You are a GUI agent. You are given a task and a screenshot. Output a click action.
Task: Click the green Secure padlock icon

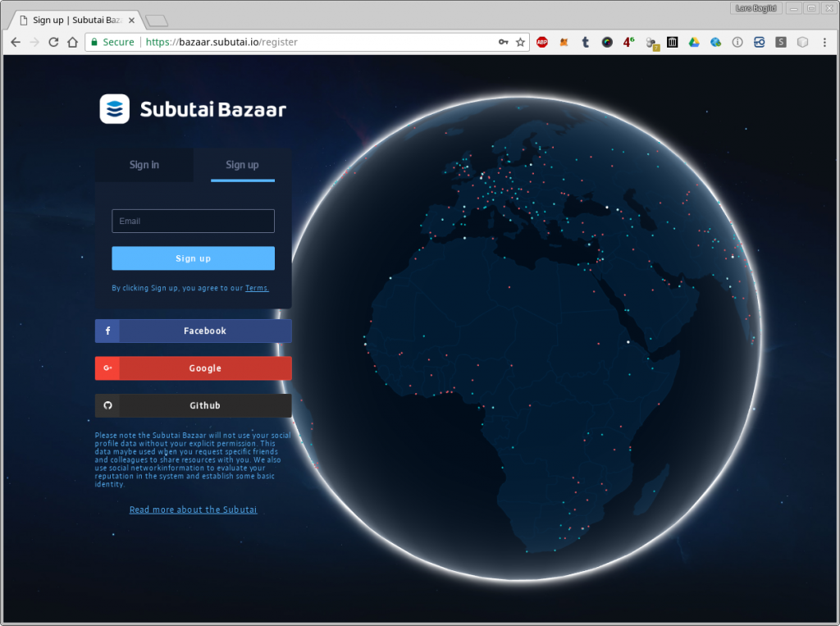point(94,42)
